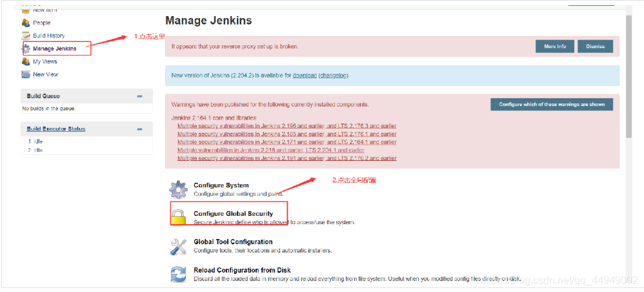Open the Jenkins 2.191 and earlier vulnerability link

point(287,158)
